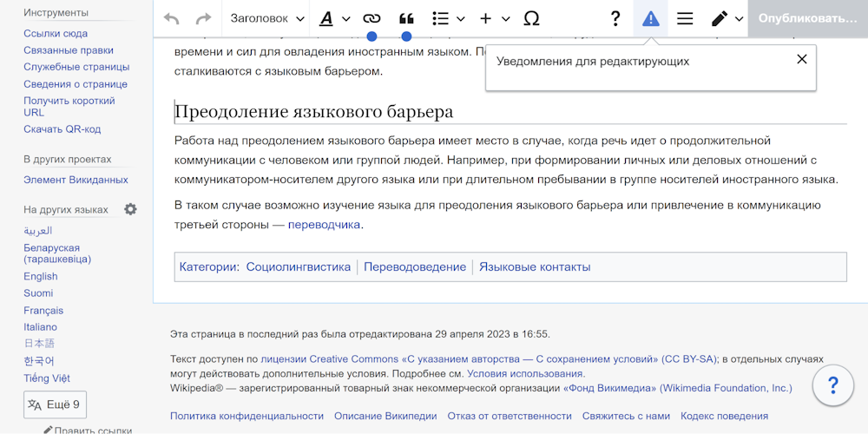Follow the переводчика link in text

[324, 224]
